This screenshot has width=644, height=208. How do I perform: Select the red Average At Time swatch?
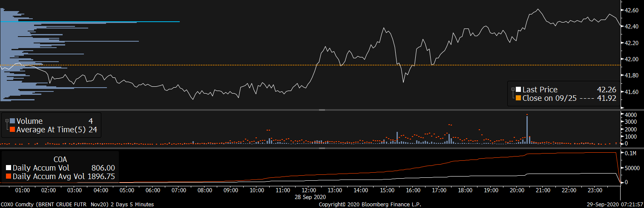[12, 129]
